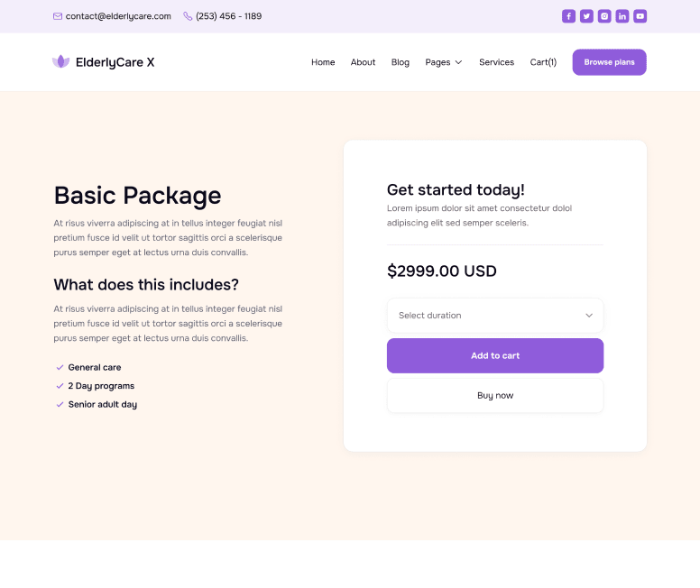
Task: Click the envelope email icon
Action: 58,16
